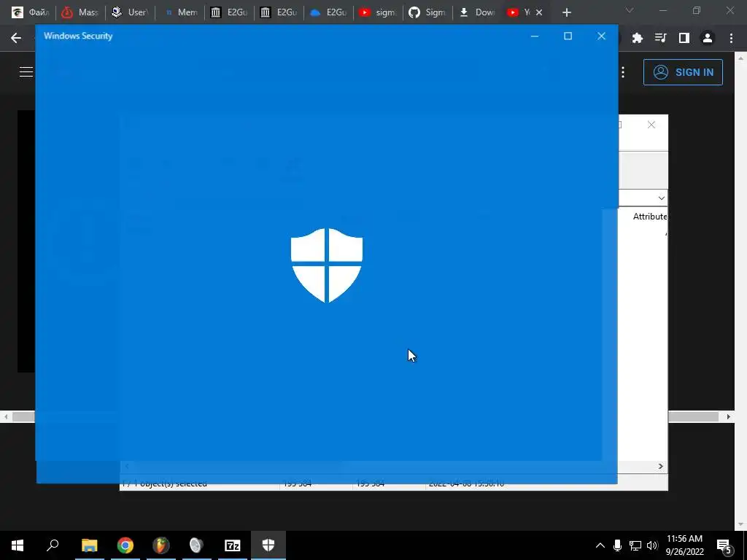Open network tray icon
The image size is (747, 560).
635,545
